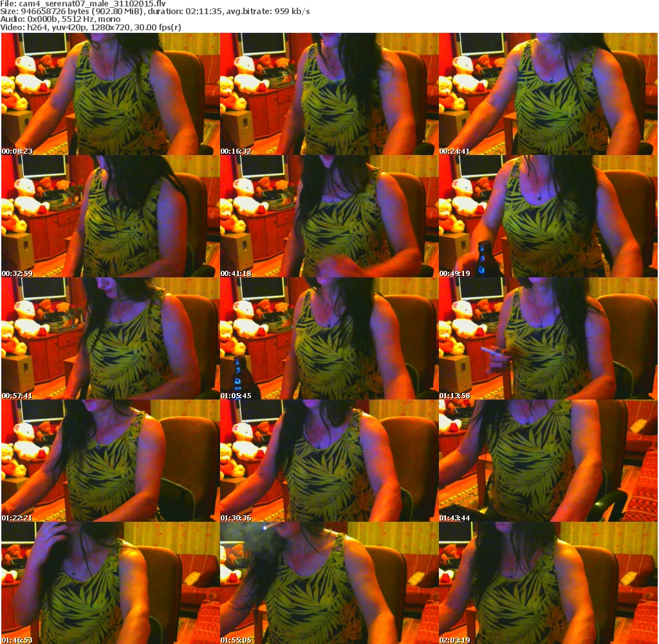The image size is (659, 644).
Task: Select the thumbnail stamped 00:08:23
Action: pyautogui.click(x=110, y=94)
